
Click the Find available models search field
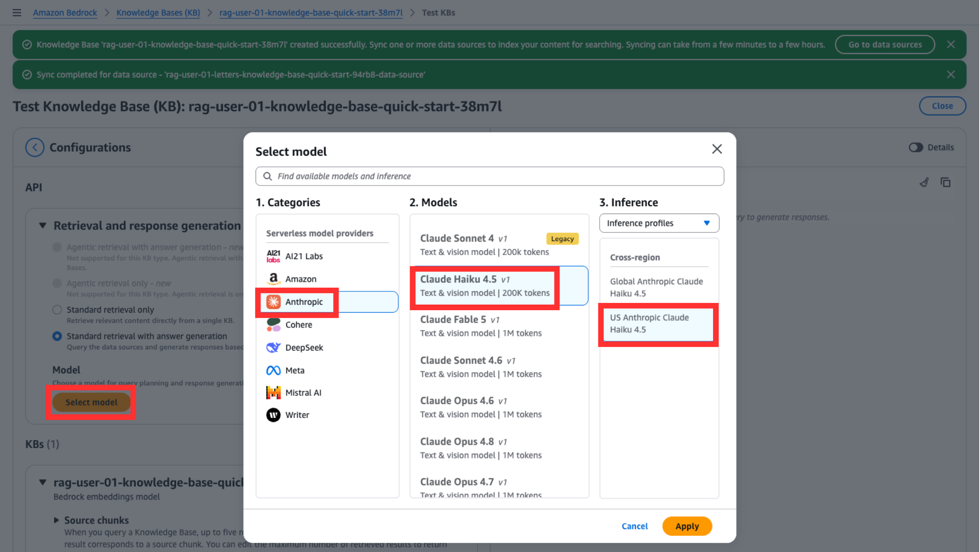click(x=490, y=176)
